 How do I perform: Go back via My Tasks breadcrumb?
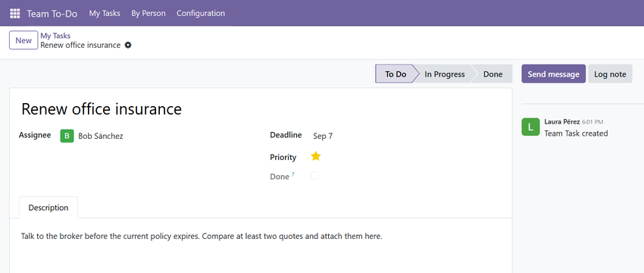click(x=55, y=36)
